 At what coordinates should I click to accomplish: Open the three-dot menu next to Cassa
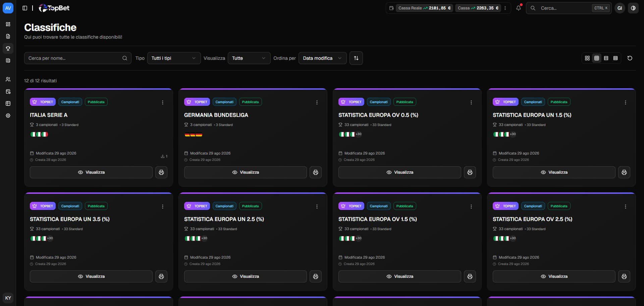click(x=505, y=8)
